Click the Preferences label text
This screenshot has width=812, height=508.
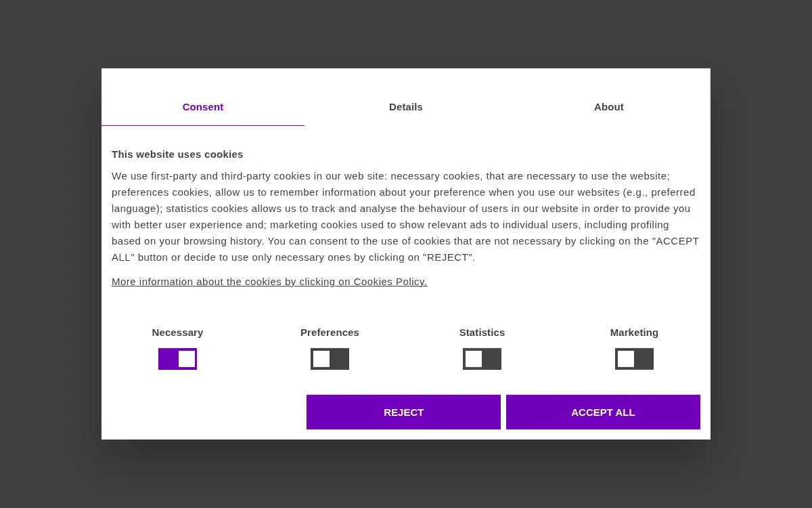point(330,333)
